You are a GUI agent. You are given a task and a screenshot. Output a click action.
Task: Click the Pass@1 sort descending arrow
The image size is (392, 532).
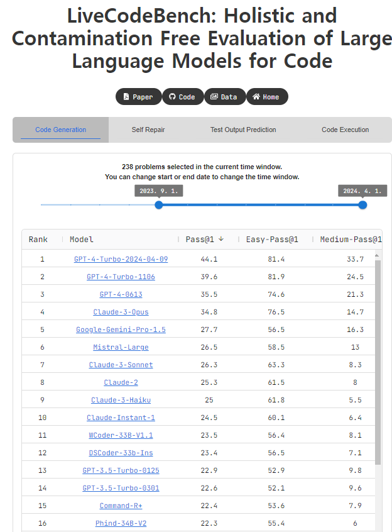221,239
